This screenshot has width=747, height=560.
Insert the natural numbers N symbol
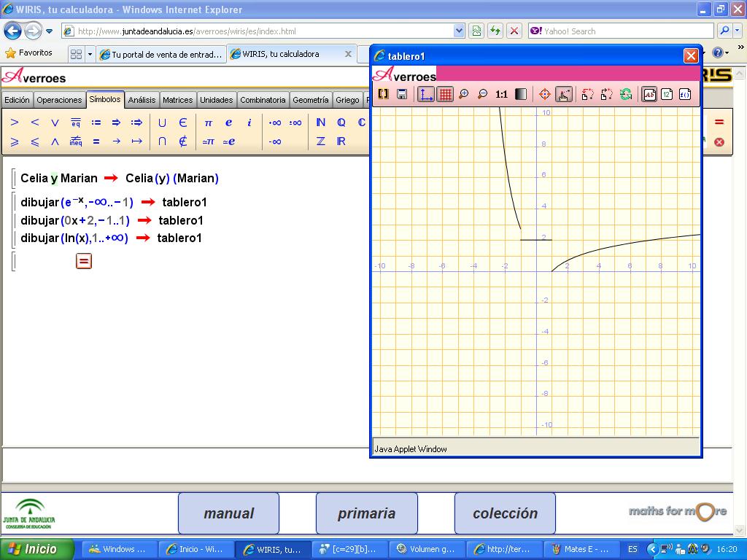pos(321,122)
